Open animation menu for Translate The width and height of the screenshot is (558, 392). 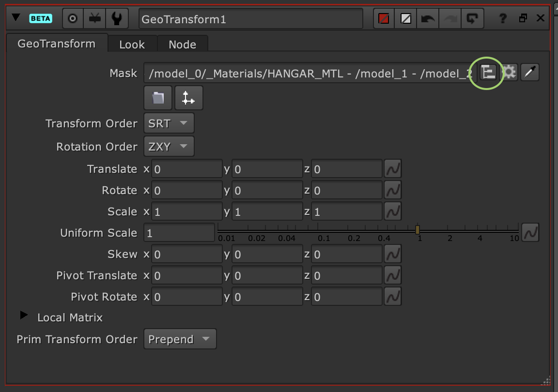(x=393, y=169)
